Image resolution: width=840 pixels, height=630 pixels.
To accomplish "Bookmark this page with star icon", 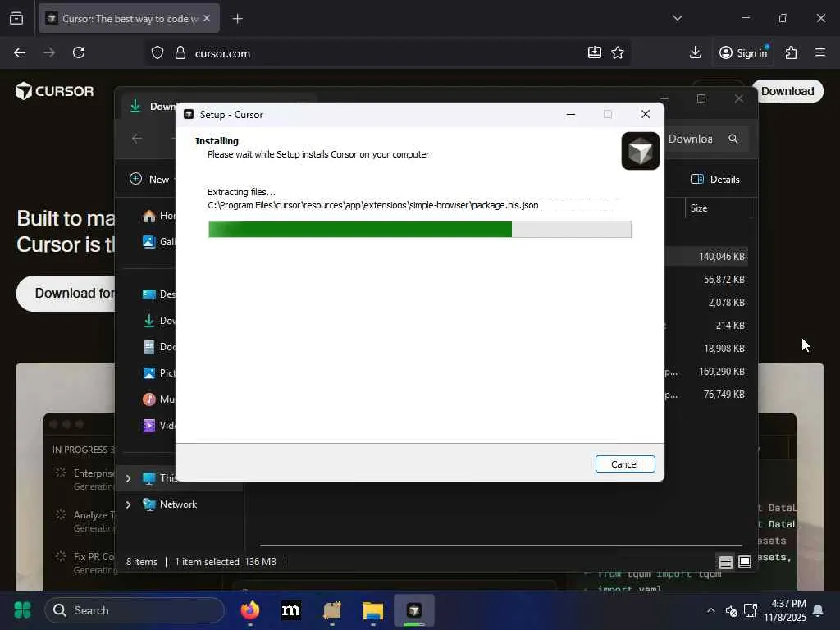I will (x=618, y=52).
